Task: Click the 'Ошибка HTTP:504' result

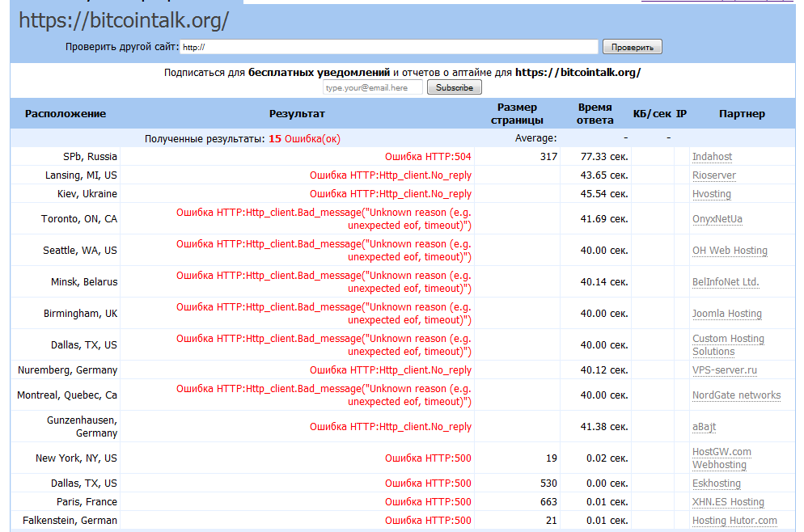Action: pyautogui.click(x=428, y=156)
